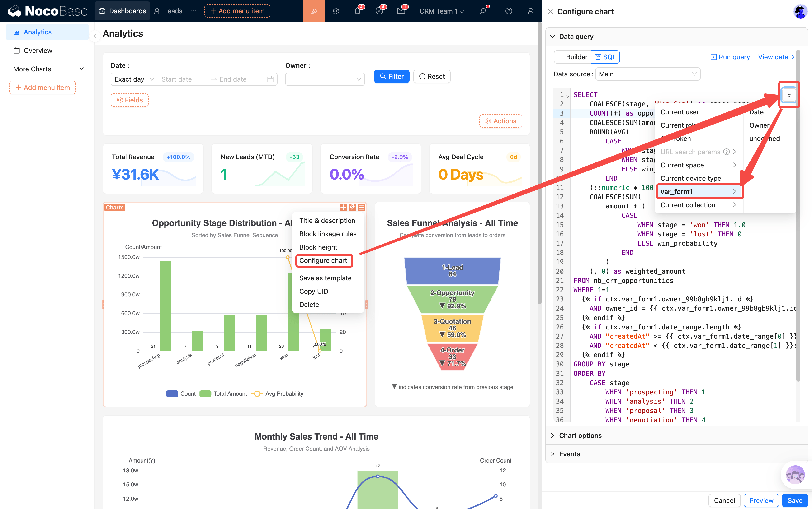Open the settings gear in top bar
The height and width of the screenshot is (509, 812).
(x=335, y=11)
